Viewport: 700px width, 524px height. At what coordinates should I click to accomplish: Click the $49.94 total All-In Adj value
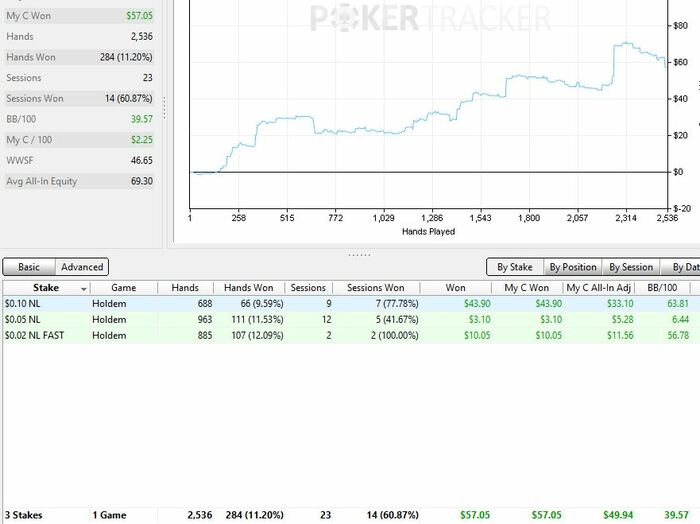(618, 515)
